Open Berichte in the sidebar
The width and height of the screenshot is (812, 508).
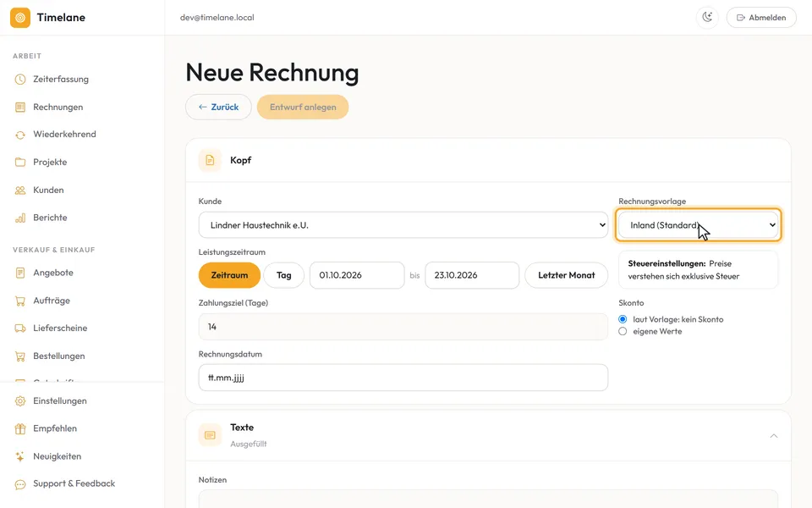point(50,218)
